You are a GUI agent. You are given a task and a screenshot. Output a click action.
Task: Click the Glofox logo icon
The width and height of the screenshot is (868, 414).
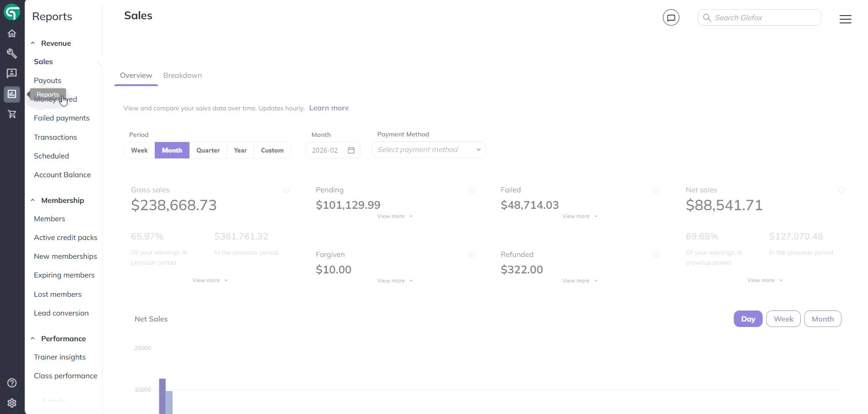pyautogui.click(x=12, y=12)
